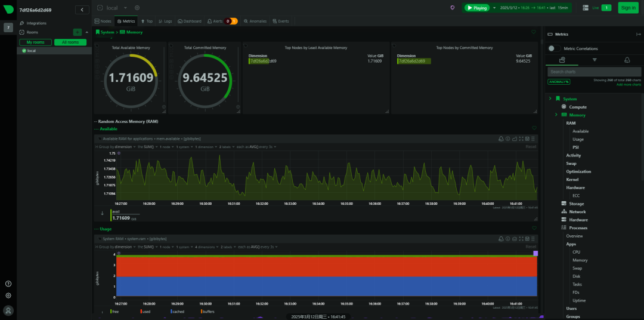
Task: Select the filter tab icon in Metrics panel
Action: pos(595,60)
